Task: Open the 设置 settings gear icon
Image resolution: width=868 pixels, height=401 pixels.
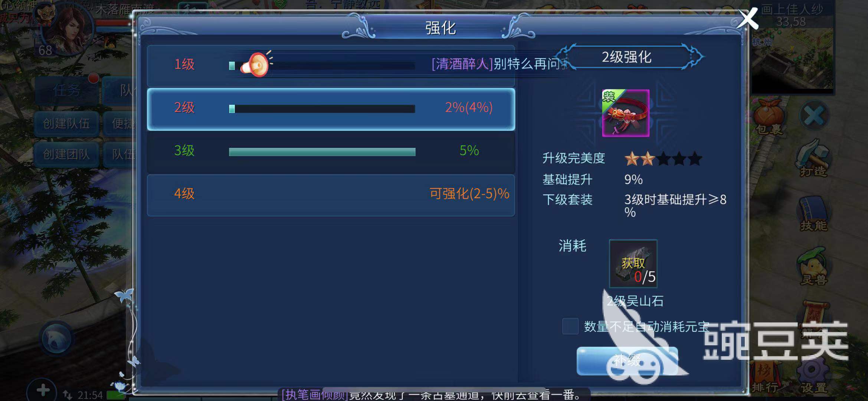Action: point(812,376)
